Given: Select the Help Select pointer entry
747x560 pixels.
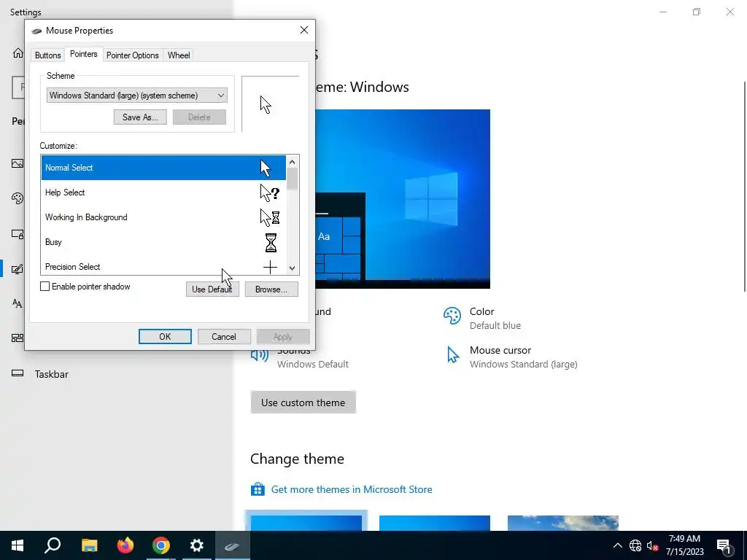Looking at the screenshot, I should [163, 192].
